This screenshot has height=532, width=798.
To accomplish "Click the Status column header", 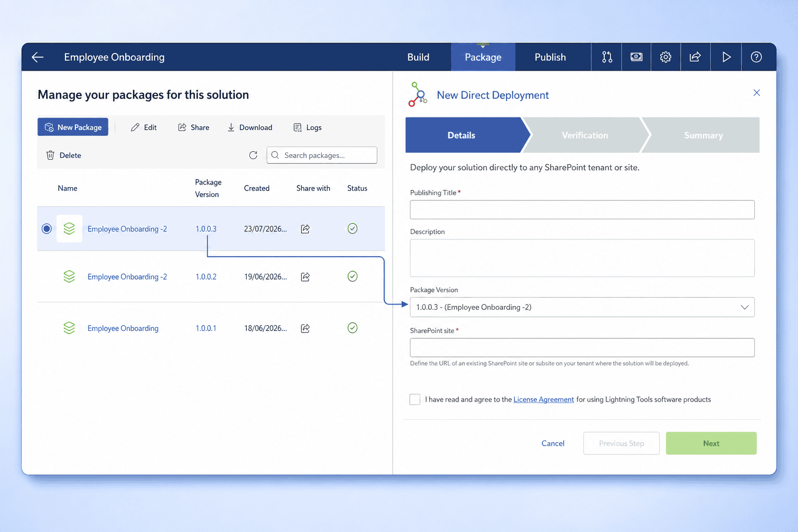I will coord(357,188).
